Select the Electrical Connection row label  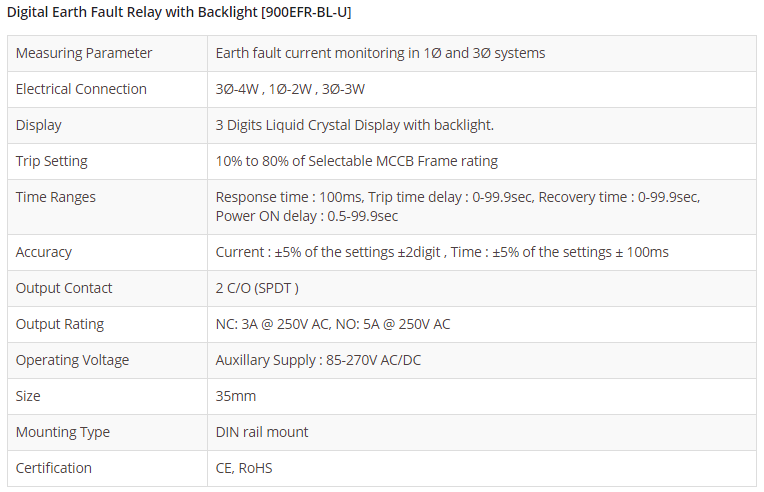pos(81,89)
